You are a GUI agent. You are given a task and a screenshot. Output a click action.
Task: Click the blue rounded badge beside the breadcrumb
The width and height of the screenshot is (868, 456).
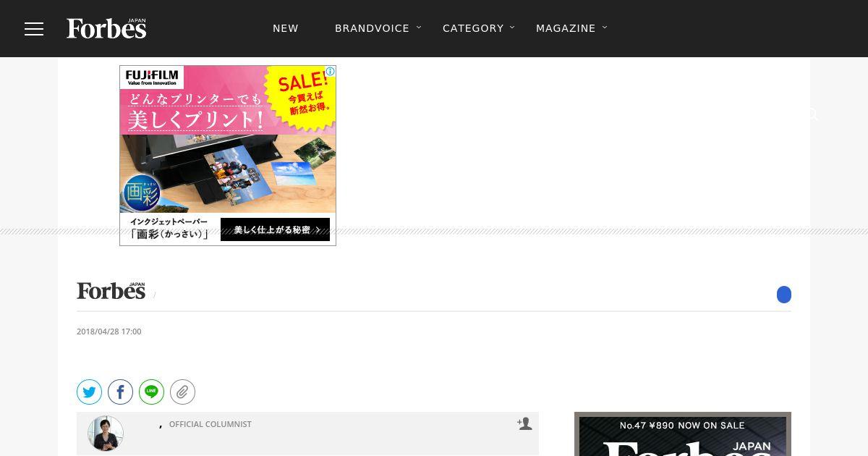(784, 295)
